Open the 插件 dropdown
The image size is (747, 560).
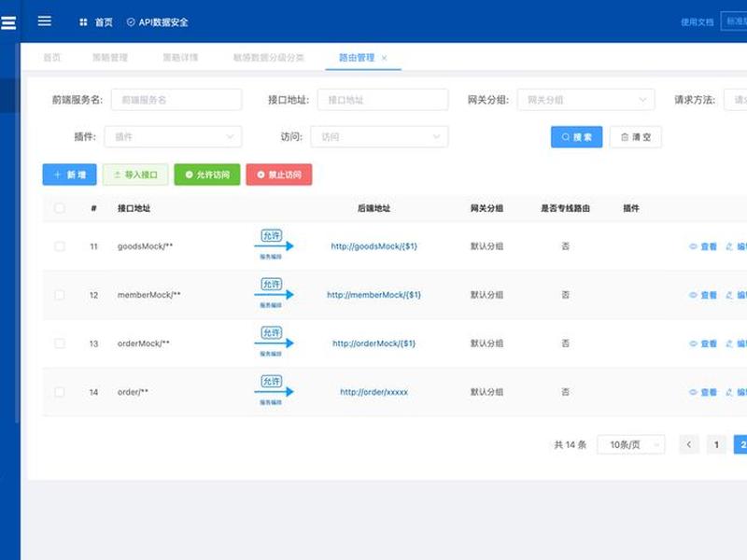point(173,136)
